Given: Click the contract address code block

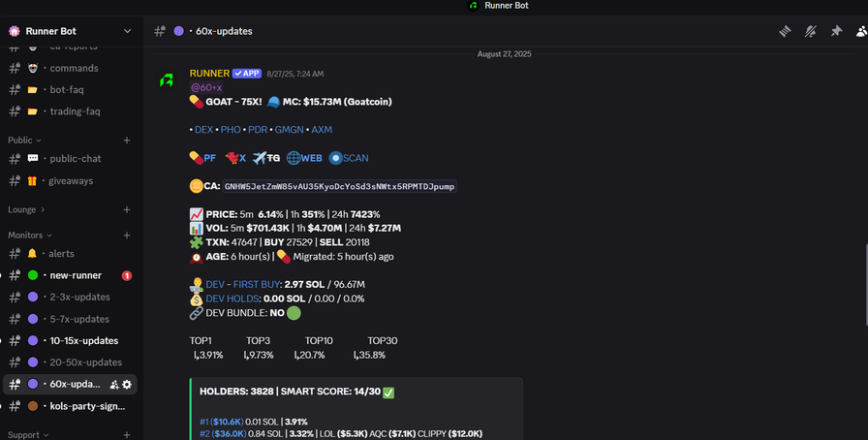Looking at the screenshot, I should 339,186.
